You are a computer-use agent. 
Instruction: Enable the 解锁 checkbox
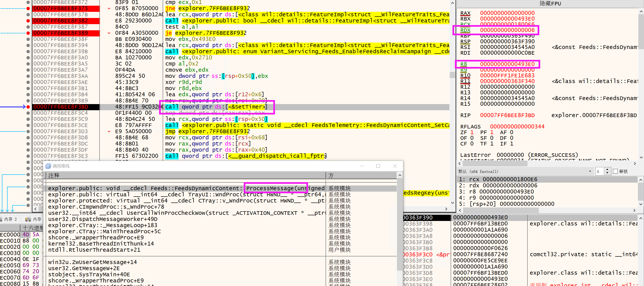coord(615,172)
